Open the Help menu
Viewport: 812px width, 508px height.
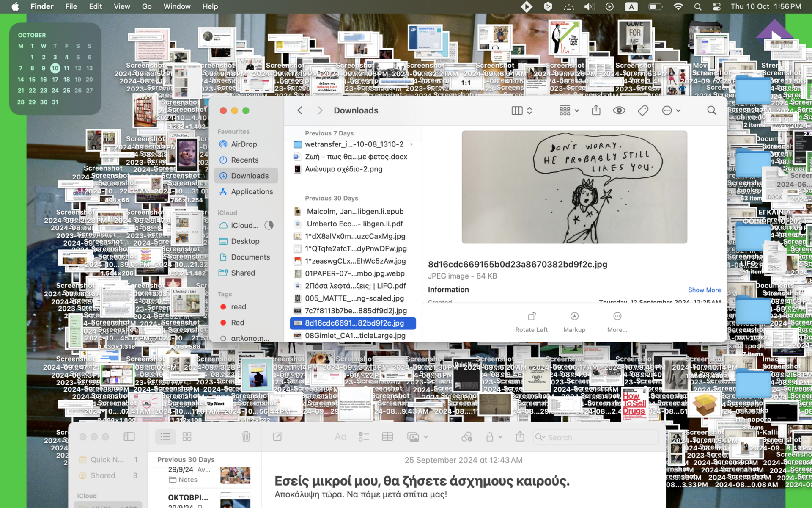[210, 6]
